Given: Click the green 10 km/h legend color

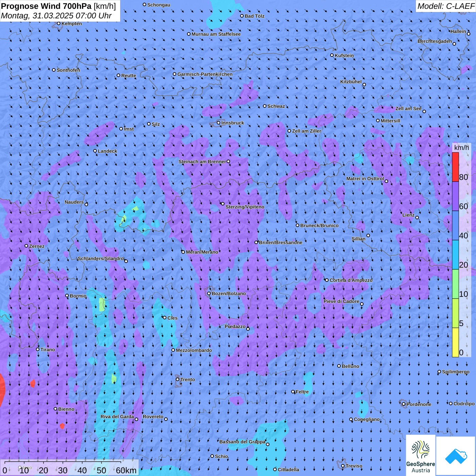Looking at the screenshot, I should point(455,284).
